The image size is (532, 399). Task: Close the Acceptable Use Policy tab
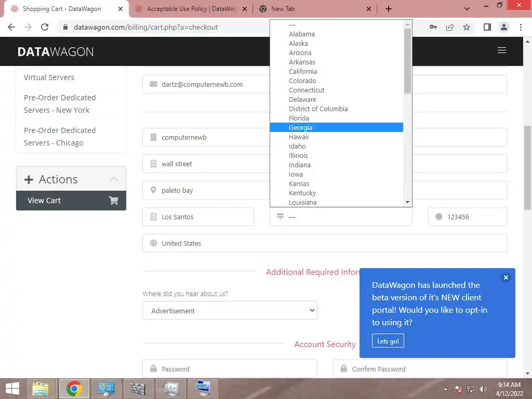[x=245, y=9]
